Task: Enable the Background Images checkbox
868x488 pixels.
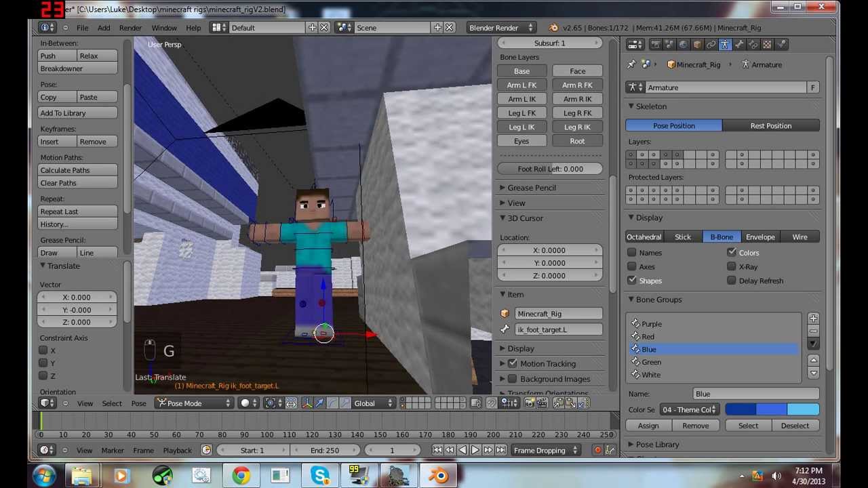Action: pyautogui.click(x=513, y=379)
